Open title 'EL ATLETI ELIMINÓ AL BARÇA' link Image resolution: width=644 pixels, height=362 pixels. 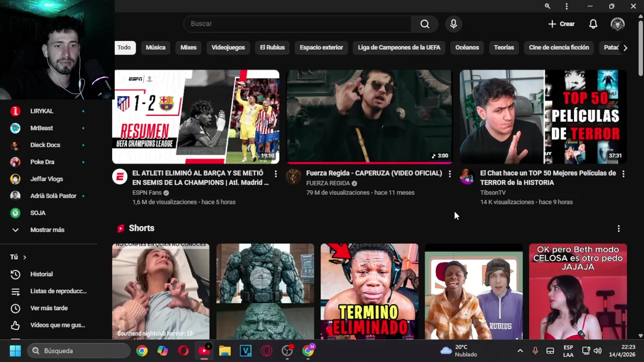coord(201,177)
